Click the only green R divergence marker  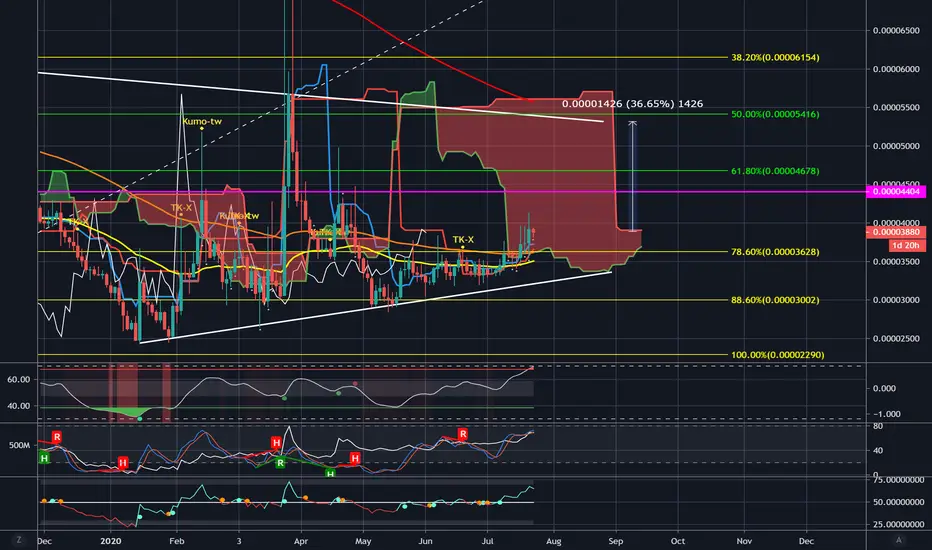pyautogui.click(x=280, y=463)
